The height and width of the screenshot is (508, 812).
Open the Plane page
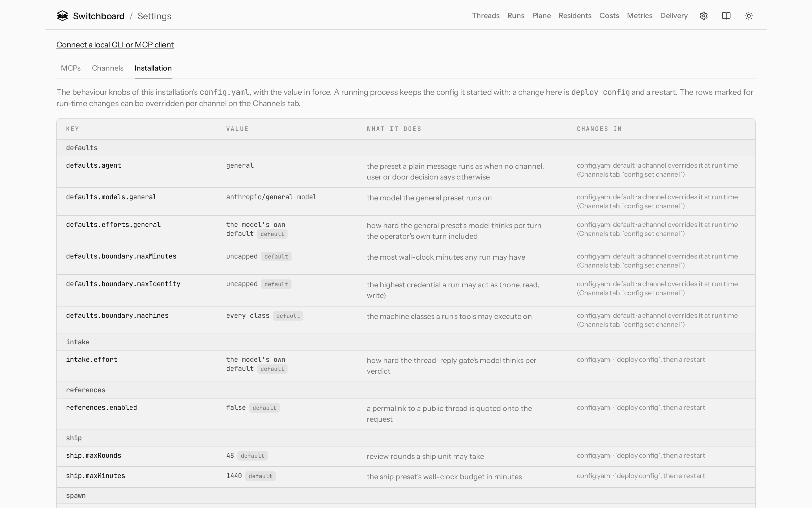(x=541, y=16)
